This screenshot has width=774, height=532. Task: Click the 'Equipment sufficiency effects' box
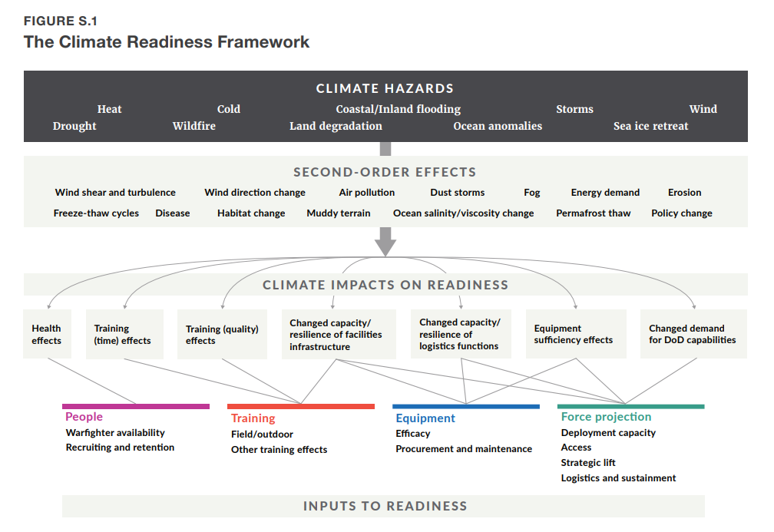click(576, 334)
